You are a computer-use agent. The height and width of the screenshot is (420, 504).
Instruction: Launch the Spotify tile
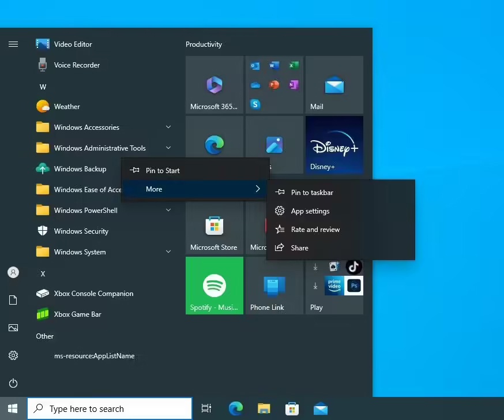point(214,286)
